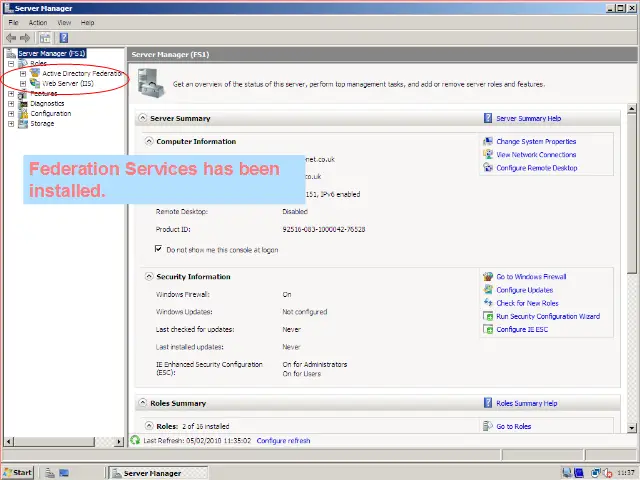Open the Configure Remote Desktop link
This screenshot has width=640, height=480.
[x=537, y=168]
